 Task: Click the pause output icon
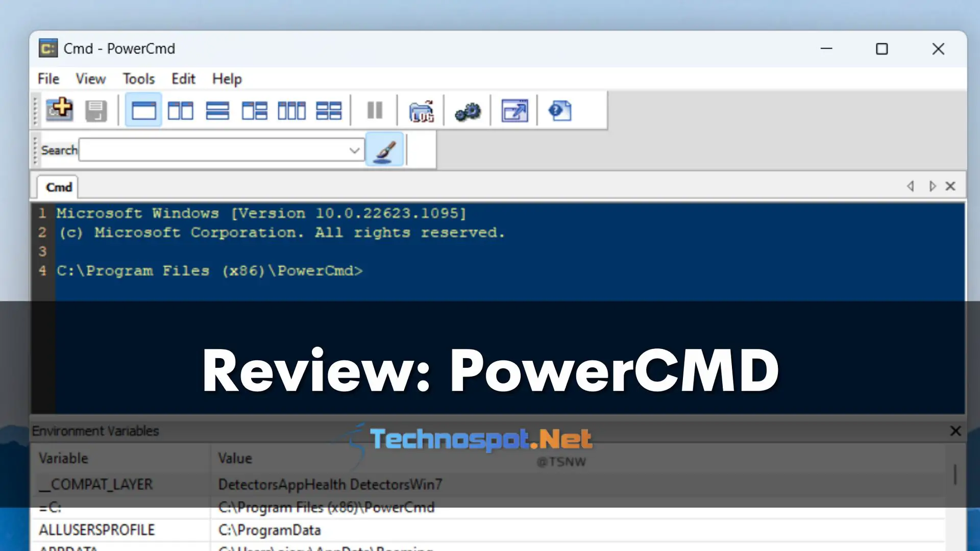(x=375, y=110)
